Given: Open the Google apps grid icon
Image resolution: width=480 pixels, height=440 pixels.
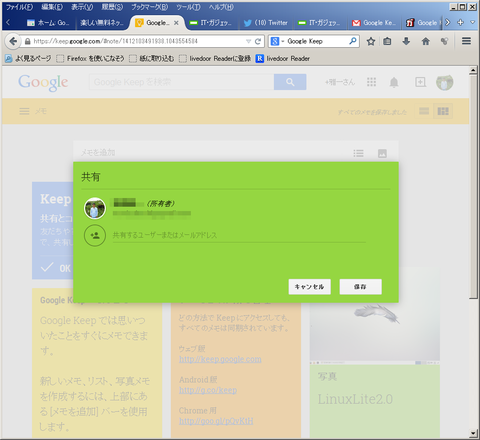Looking at the screenshot, I should [371, 82].
